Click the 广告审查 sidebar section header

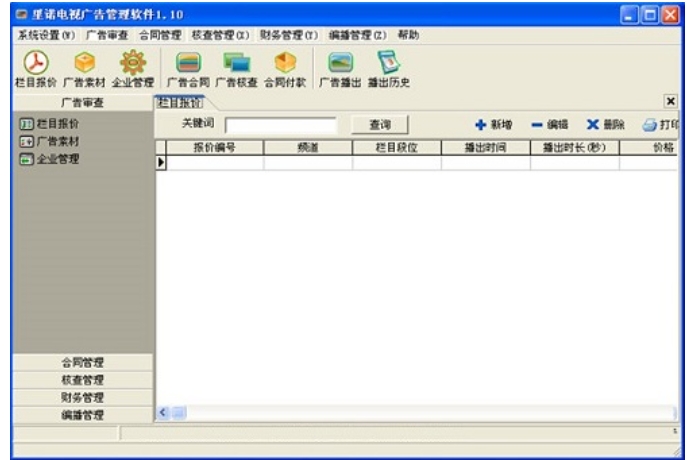[83, 103]
